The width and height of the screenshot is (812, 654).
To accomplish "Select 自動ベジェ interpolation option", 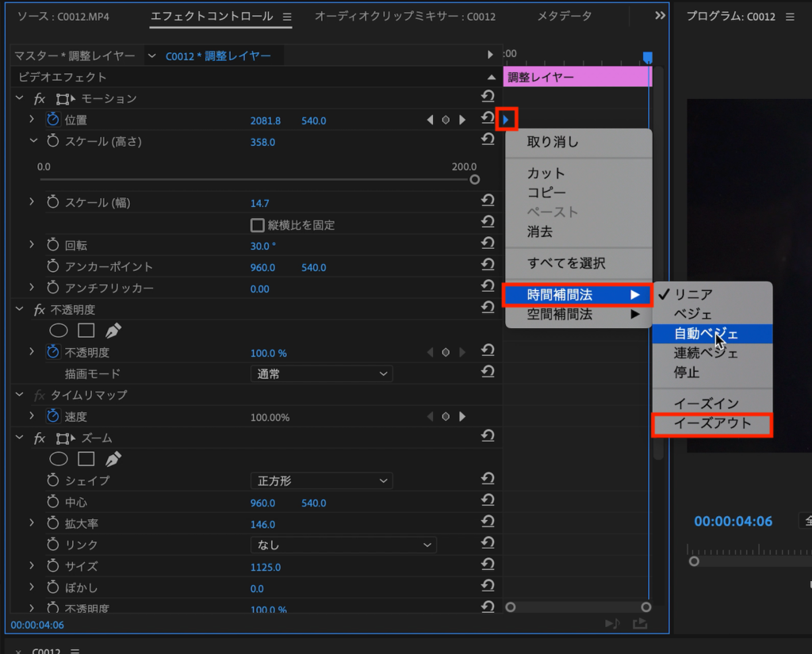I will (x=712, y=334).
